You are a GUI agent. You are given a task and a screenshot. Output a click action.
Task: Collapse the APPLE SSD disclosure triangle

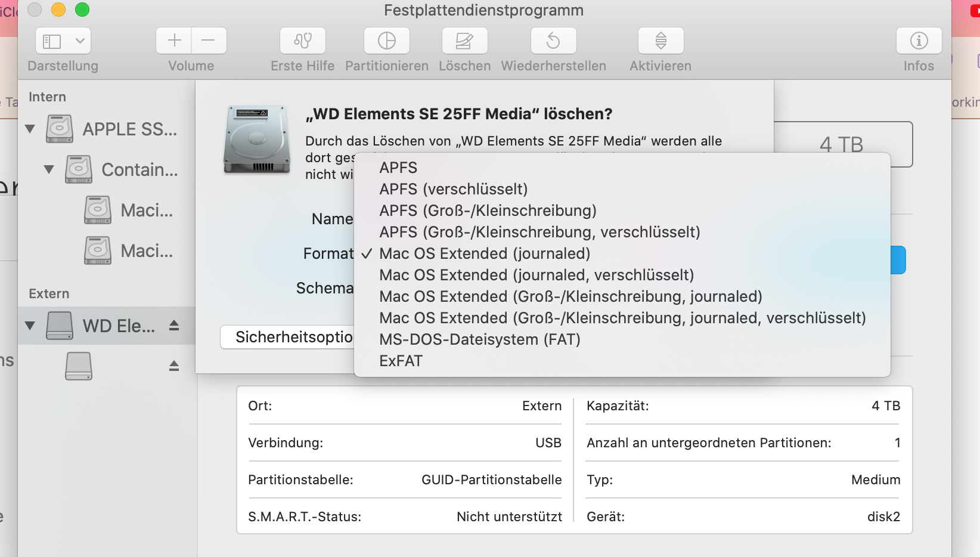pyautogui.click(x=30, y=129)
